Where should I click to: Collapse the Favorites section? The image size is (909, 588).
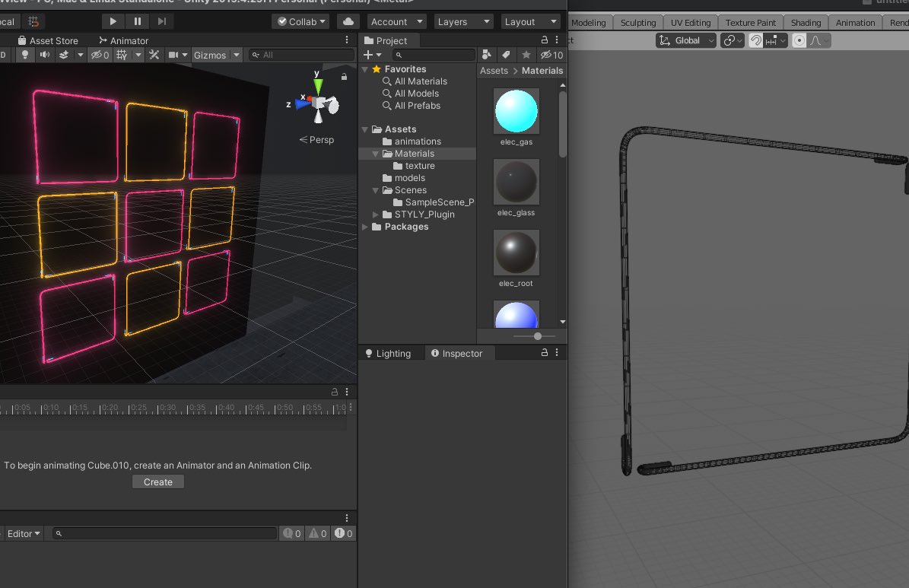click(364, 69)
